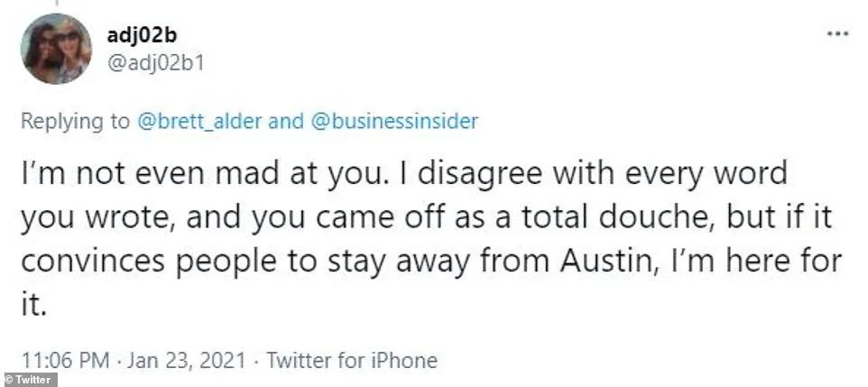This screenshot has height=387, width=868.
Task: Open the tweet's more options ellipsis
Action: (837, 32)
